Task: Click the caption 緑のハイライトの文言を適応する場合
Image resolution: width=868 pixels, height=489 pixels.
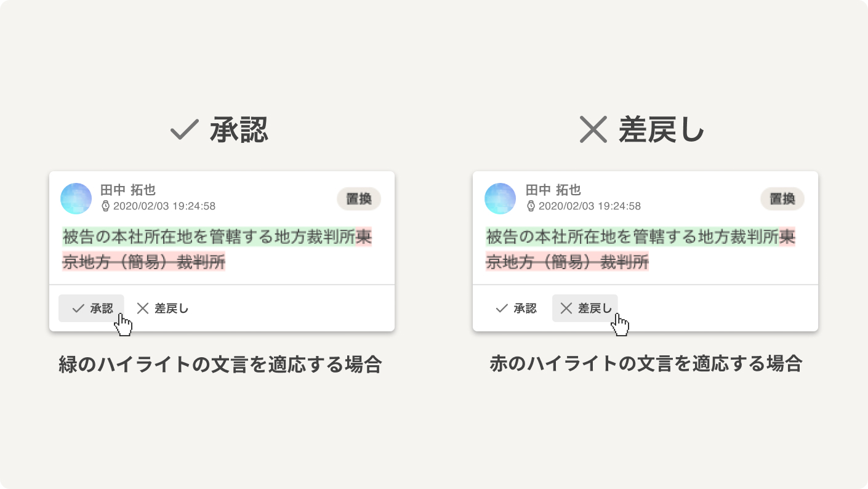Action: (220, 365)
